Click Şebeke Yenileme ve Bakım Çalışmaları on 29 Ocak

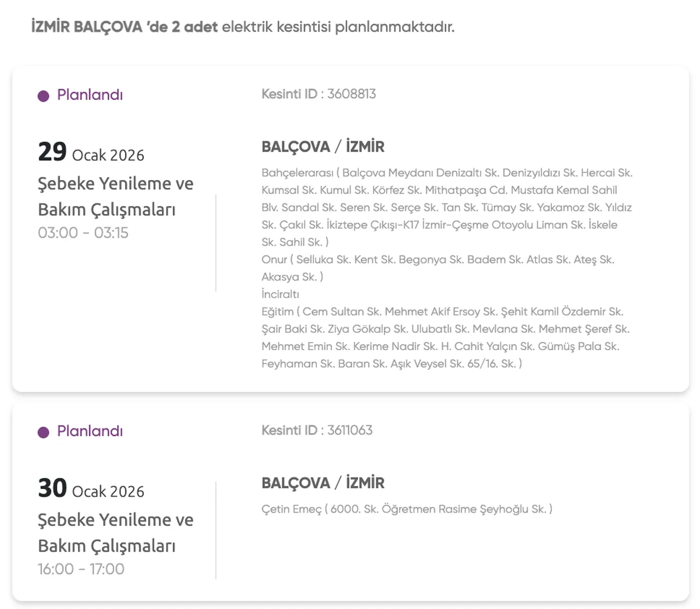click(x=115, y=196)
